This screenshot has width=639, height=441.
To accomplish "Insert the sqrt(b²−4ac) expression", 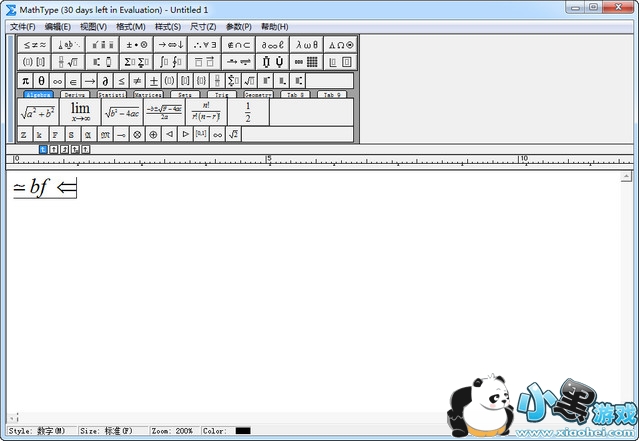I will [122, 112].
